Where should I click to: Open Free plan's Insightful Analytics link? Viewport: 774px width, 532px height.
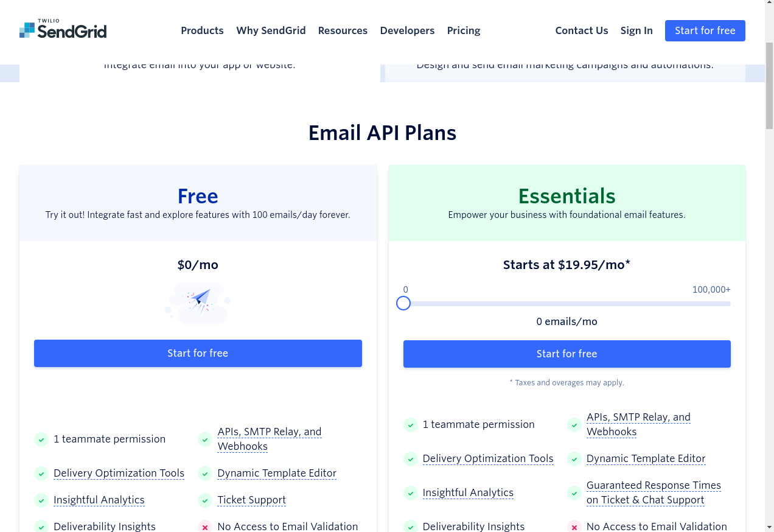99,500
